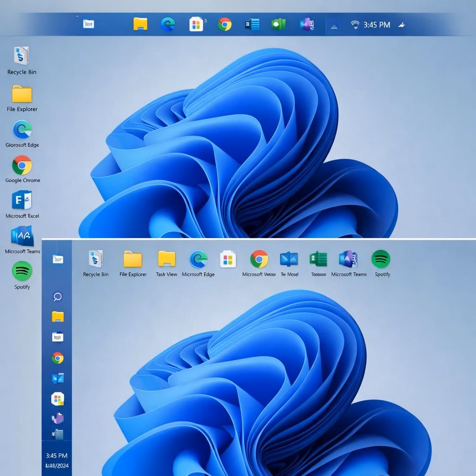This screenshot has width=476, height=476.
Task: Select the Task View folder shortcut
Action: pyautogui.click(x=167, y=263)
